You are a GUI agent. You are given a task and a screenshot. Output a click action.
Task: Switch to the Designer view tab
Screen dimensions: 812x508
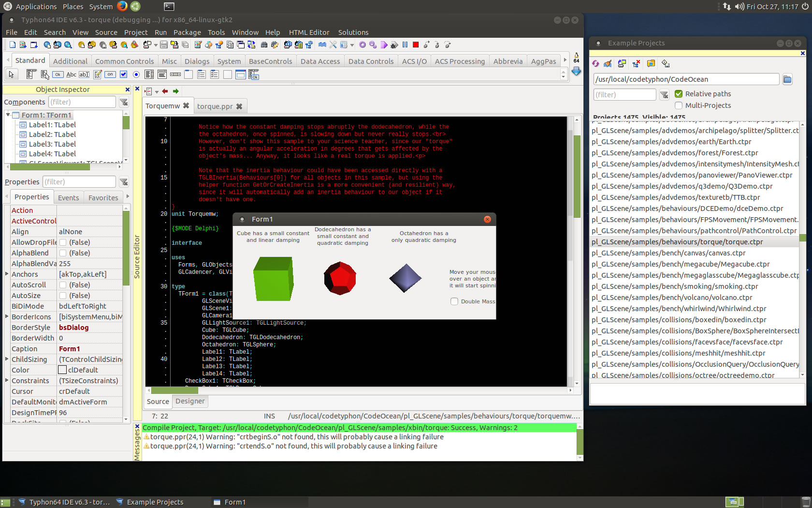click(x=190, y=401)
